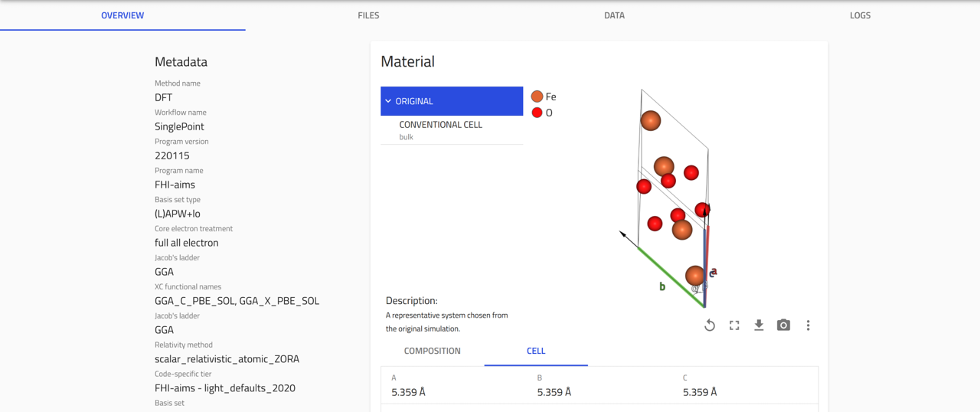Click the O atom legend swatch
Image resolution: width=980 pixels, height=412 pixels.
(537, 113)
